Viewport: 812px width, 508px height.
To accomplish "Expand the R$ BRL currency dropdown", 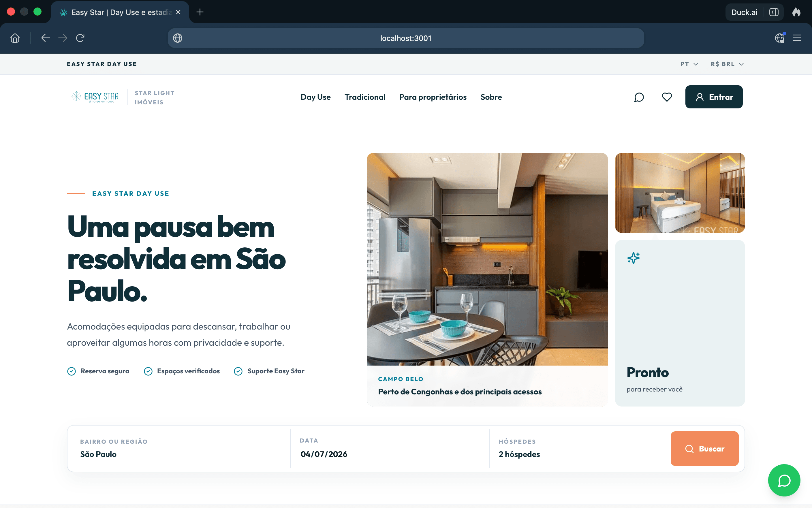I will (x=727, y=64).
